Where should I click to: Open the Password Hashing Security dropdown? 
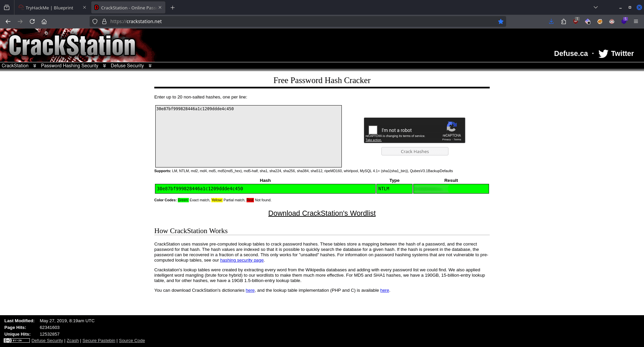104,66
